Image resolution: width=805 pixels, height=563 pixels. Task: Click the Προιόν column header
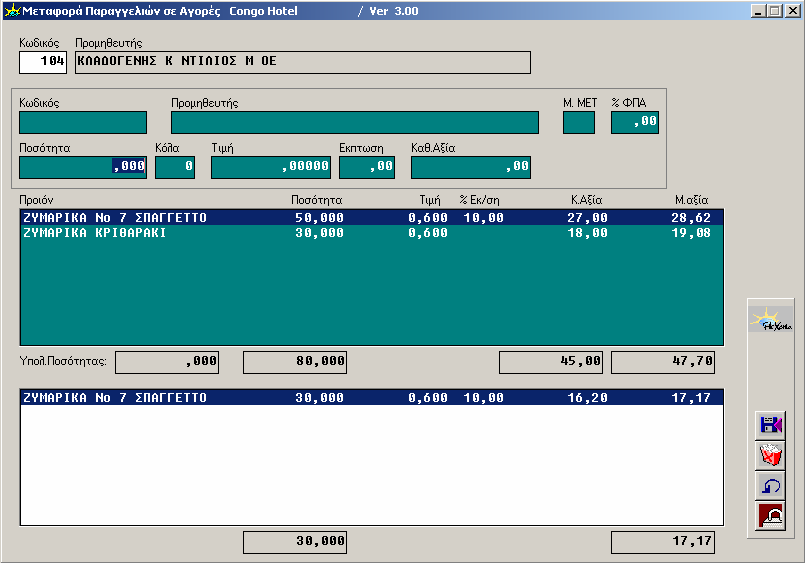point(36,200)
